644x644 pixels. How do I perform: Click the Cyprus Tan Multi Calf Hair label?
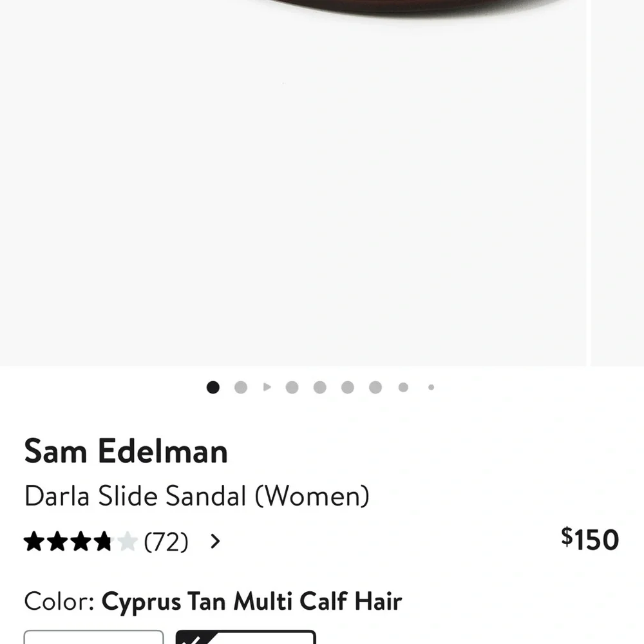(x=251, y=601)
